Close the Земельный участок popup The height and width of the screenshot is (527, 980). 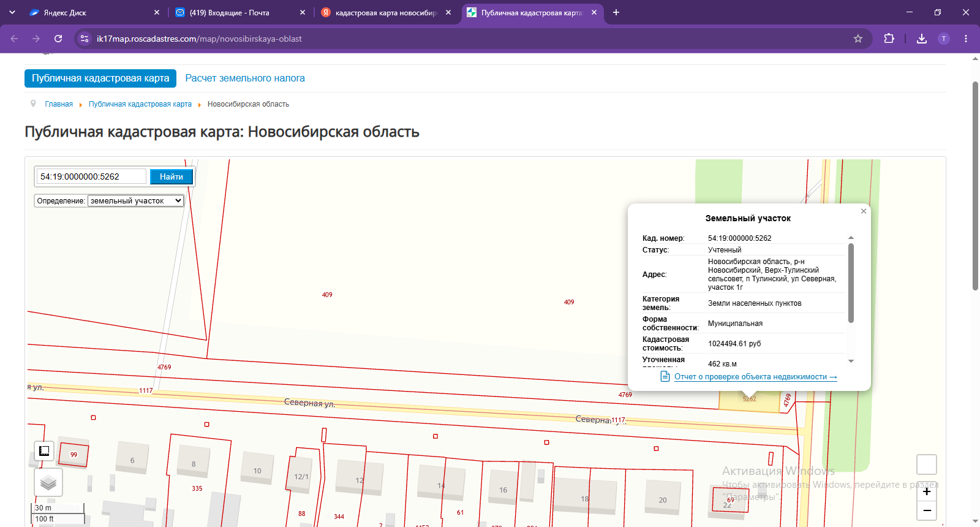point(864,211)
